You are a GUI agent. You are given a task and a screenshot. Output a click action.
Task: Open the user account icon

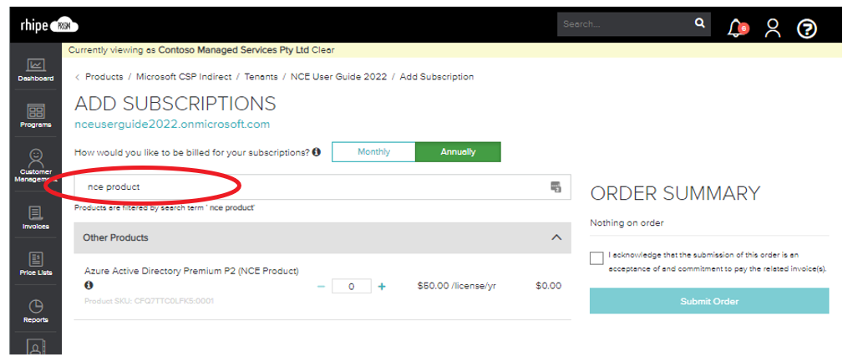[772, 28]
